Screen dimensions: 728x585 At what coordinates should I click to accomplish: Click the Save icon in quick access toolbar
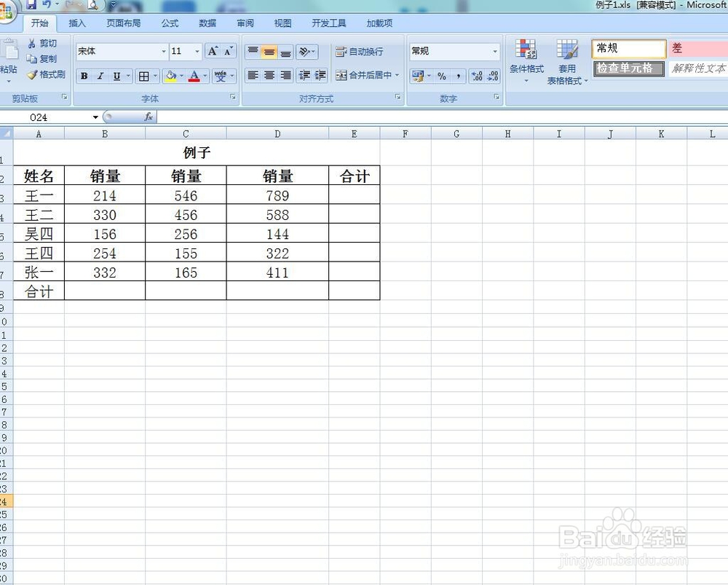click(x=31, y=4)
